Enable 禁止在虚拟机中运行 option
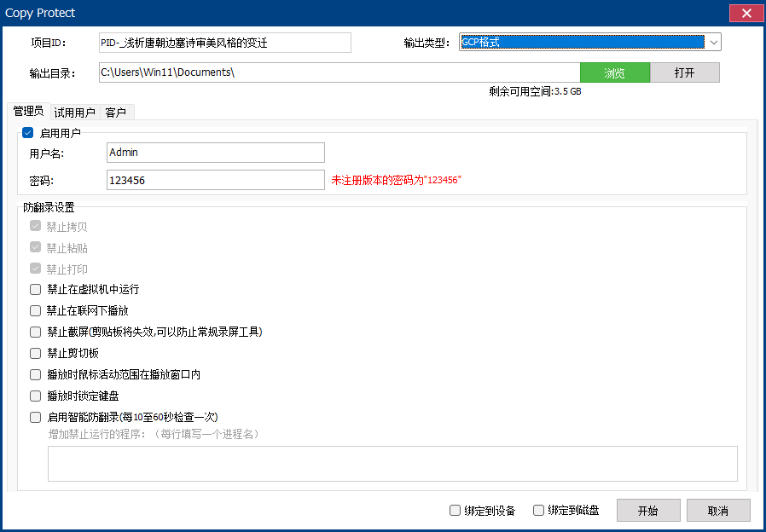This screenshot has height=532, width=766. click(35, 289)
